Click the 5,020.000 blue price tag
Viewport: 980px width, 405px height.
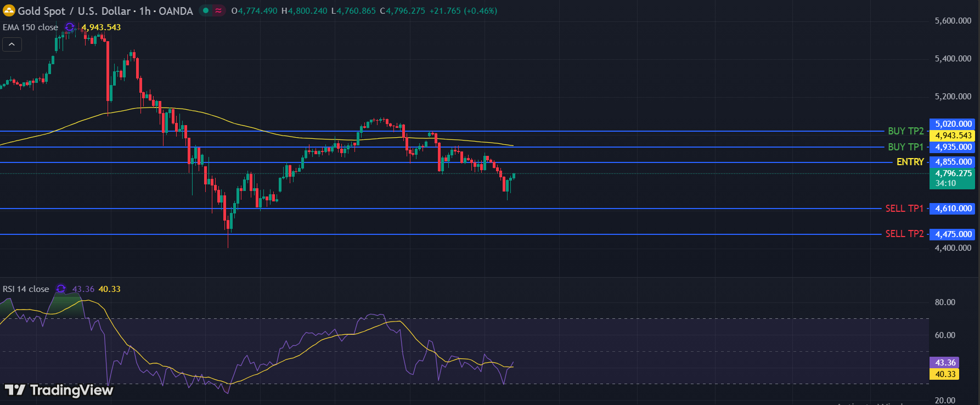(952, 124)
